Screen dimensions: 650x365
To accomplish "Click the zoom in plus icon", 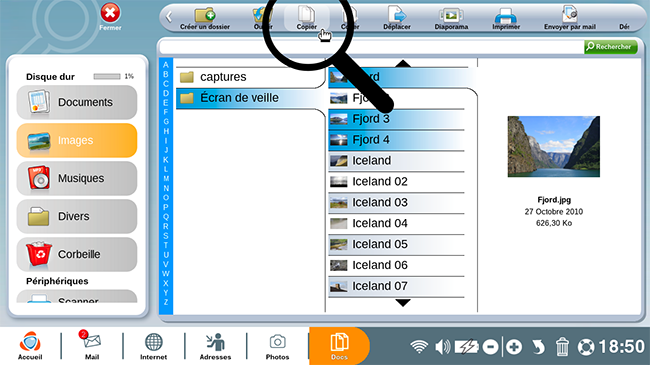I will (x=514, y=347).
